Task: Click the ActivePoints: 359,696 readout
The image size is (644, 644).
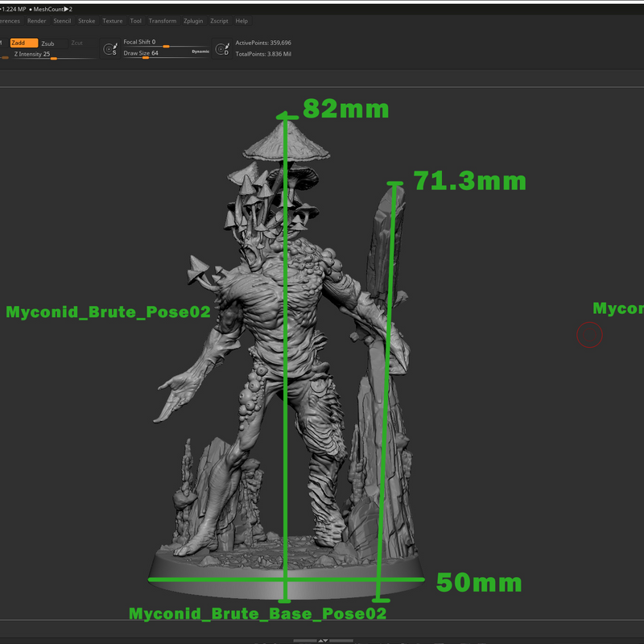Action: [263, 43]
